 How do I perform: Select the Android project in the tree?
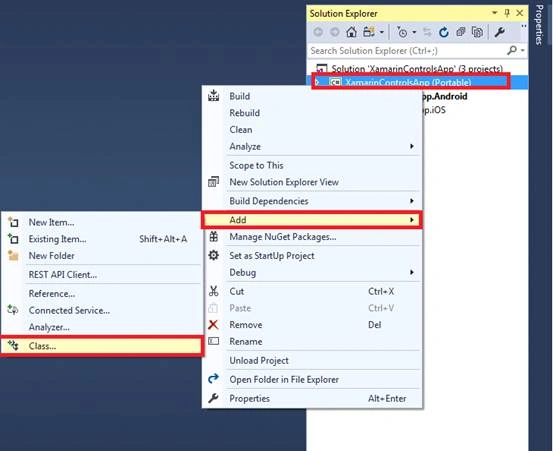click(445, 96)
